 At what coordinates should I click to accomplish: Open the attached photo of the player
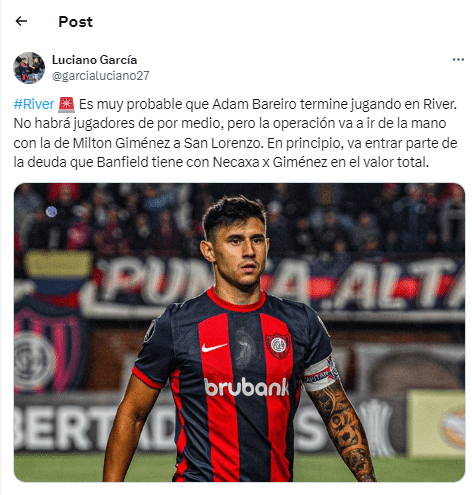[x=239, y=332]
